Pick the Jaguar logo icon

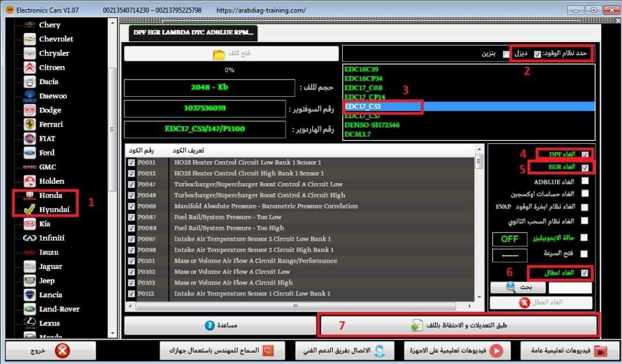pyautogui.click(x=30, y=267)
